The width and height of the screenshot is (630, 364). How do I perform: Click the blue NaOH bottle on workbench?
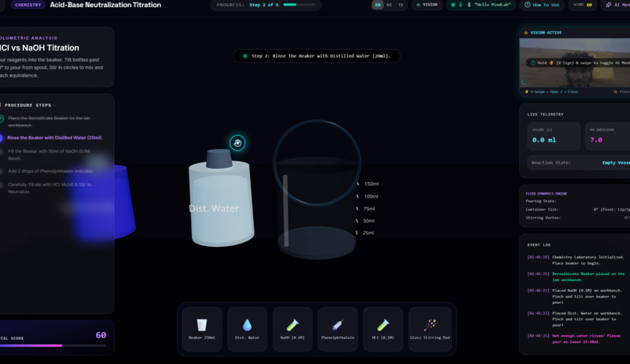tap(102, 202)
